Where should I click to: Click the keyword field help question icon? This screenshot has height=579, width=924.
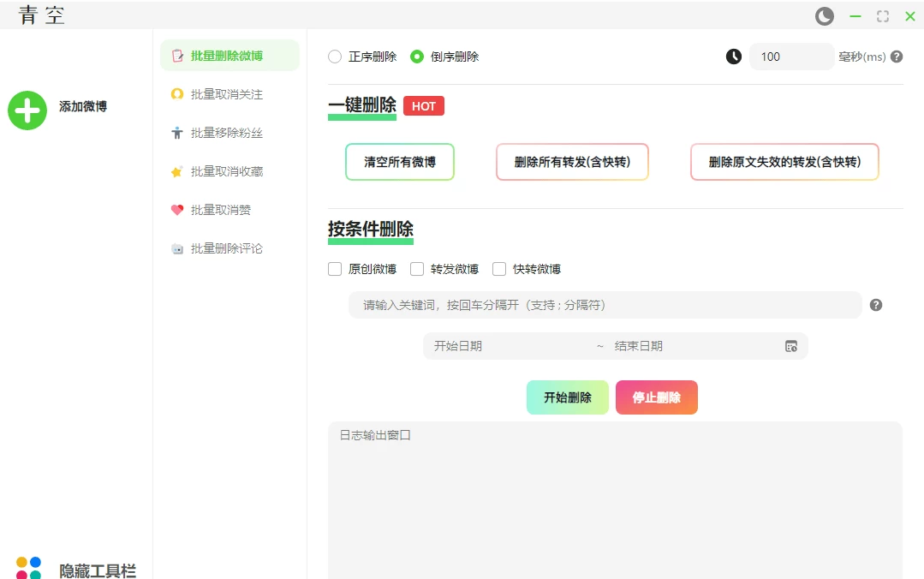point(876,305)
